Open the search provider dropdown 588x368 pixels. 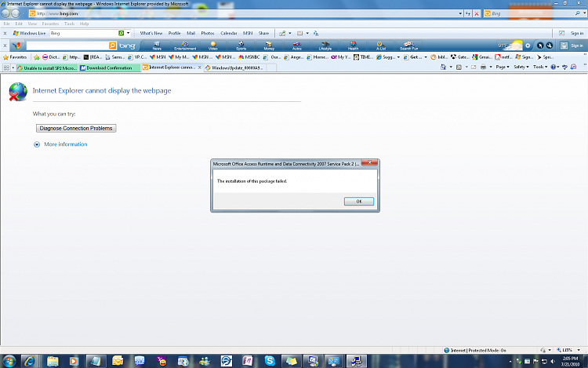[584, 13]
